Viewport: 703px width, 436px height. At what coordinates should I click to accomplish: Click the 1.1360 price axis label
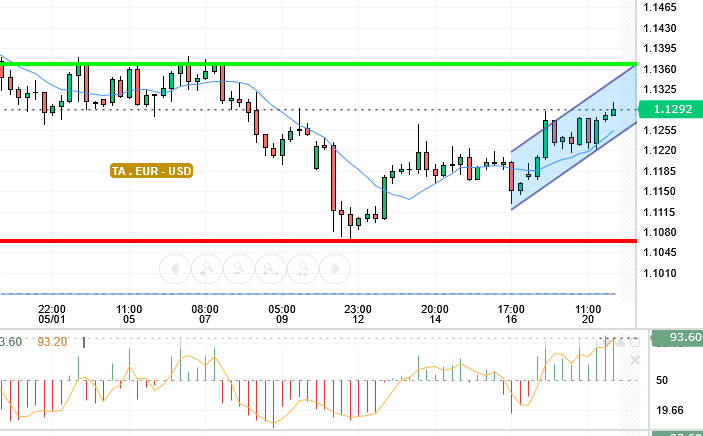tap(660, 70)
